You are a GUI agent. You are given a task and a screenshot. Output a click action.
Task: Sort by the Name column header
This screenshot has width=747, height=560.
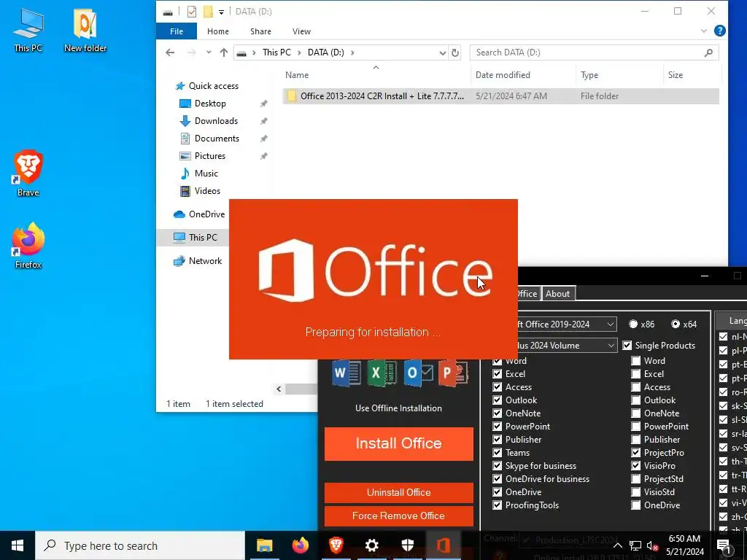pos(376,75)
